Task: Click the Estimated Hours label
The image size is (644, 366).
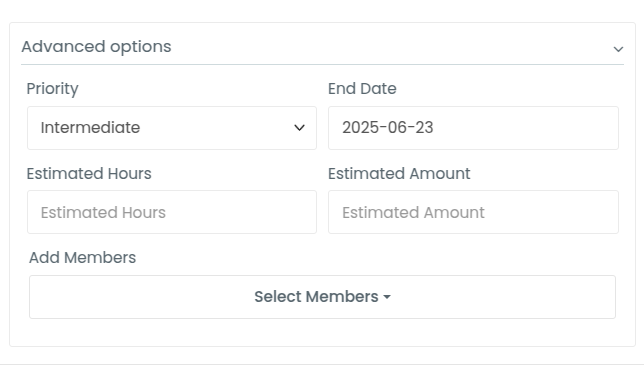Action: [89, 174]
